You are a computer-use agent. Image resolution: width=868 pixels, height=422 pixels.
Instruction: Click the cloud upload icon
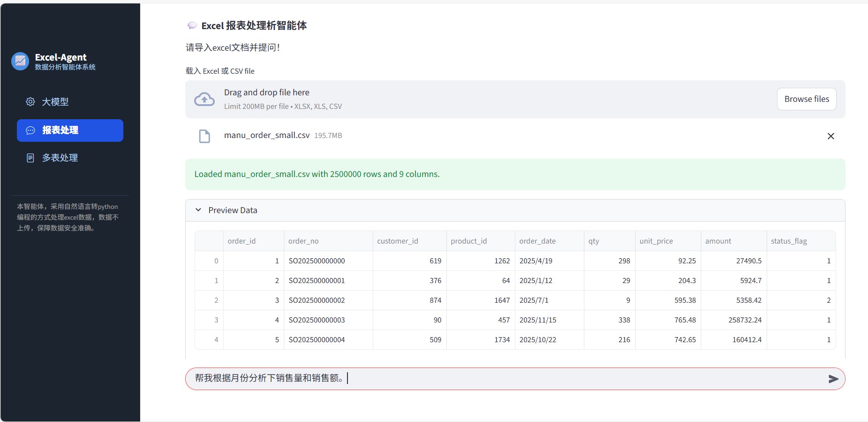(x=204, y=100)
